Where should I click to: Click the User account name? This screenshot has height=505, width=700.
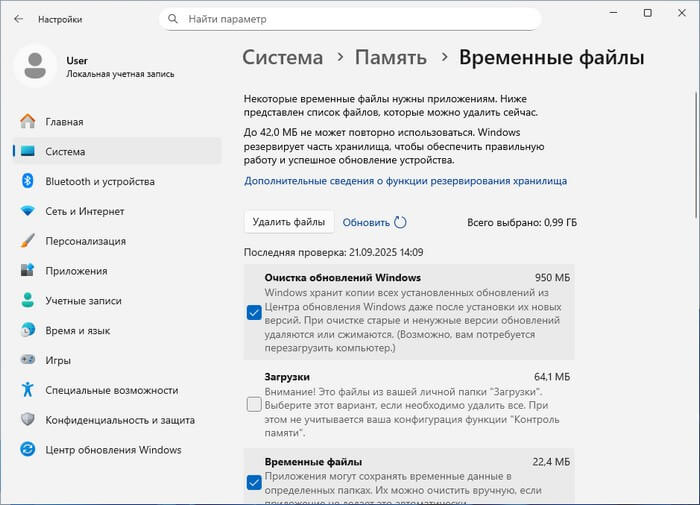[77, 60]
